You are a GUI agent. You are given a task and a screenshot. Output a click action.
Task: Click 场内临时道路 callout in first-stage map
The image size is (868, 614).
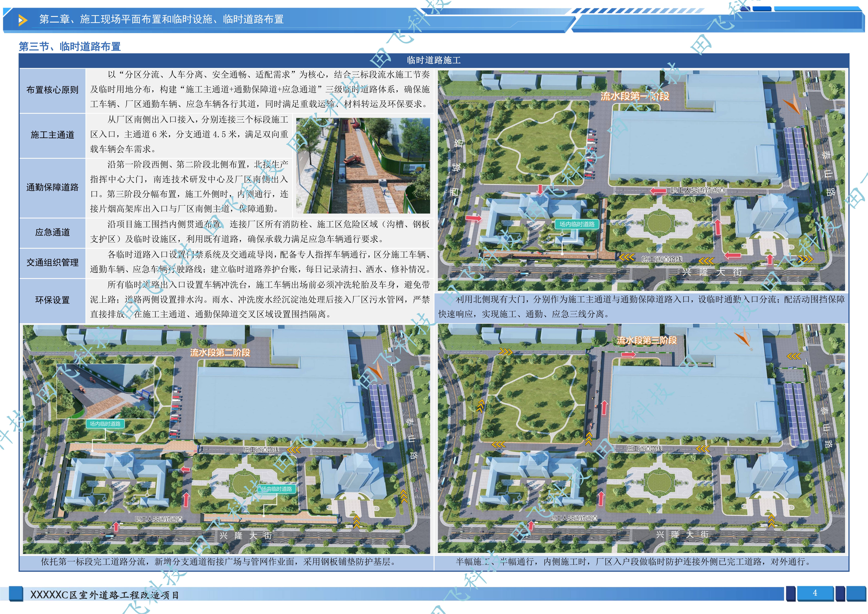point(577,224)
